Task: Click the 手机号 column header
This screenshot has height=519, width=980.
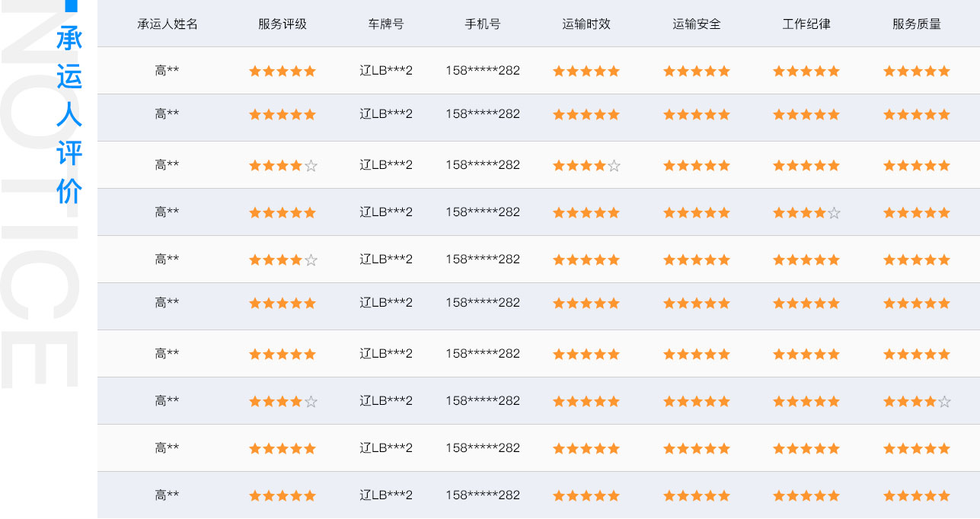Action: pos(483,24)
